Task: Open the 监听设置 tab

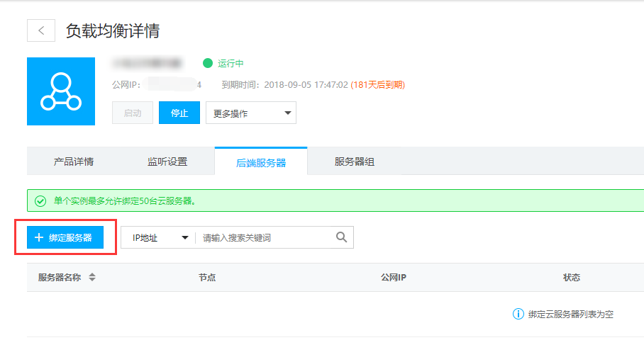Action: coord(167,162)
